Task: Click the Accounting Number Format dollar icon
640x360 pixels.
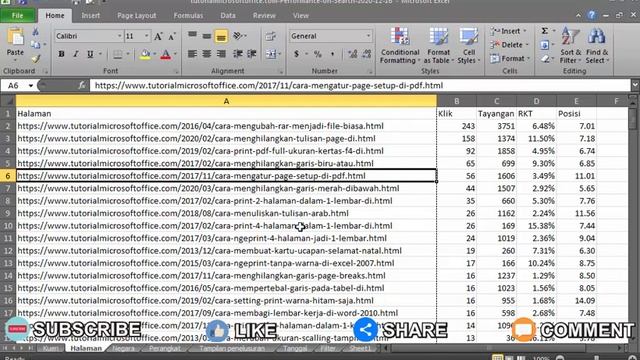Action: tap(297, 54)
